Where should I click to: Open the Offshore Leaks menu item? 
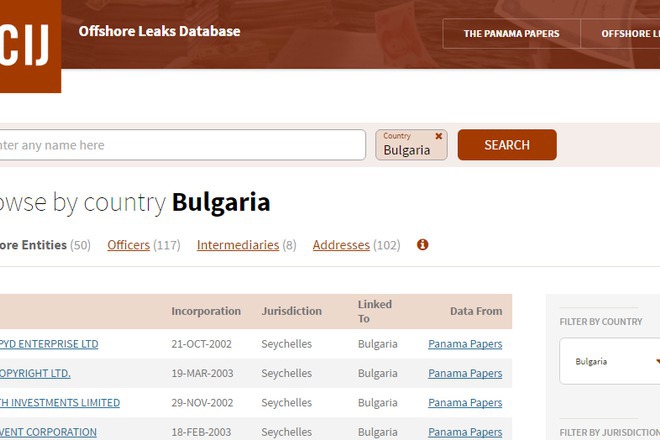coord(620,34)
